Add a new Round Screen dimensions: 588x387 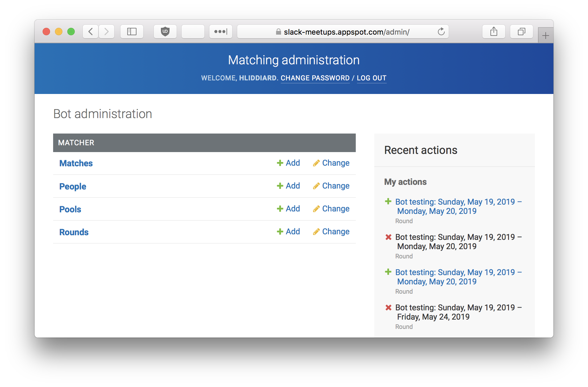[288, 232]
